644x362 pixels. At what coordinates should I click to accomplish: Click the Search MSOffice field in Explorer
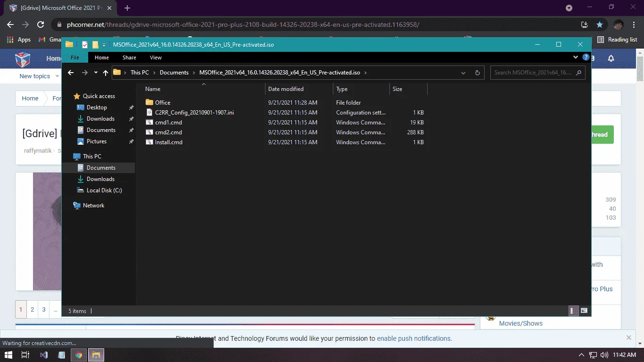click(537, 73)
